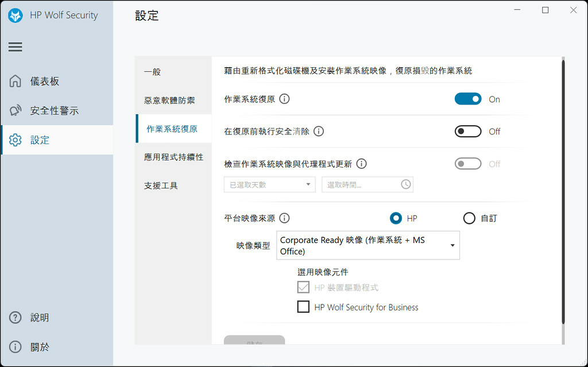The width and height of the screenshot is (588, 367).
Task: Click the 安全性警示 alert icon
Action: pos(16,110)
